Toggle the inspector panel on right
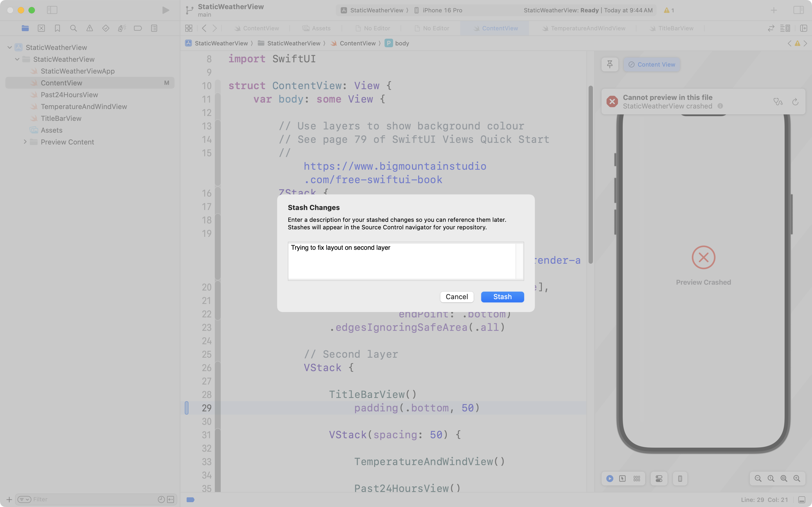 coord(798,10)
